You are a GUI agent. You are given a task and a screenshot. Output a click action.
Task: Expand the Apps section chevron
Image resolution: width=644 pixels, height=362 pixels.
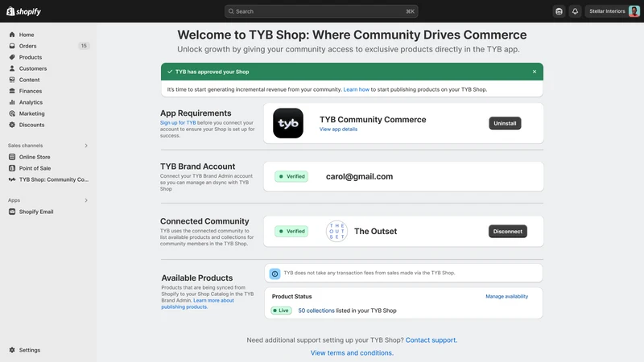point(86,200)
